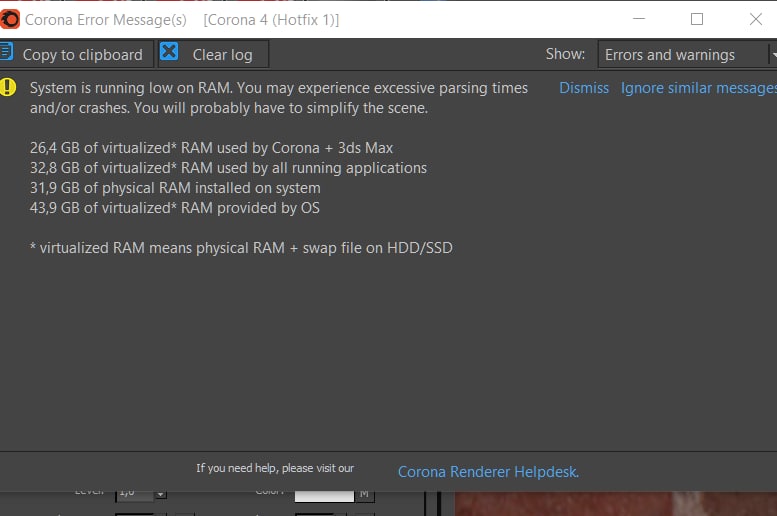The image size is (777, 516).
Task: Click the line '32,8 GB of virtualized* RAM used by all running applications'
Action: tap(228, 168)
